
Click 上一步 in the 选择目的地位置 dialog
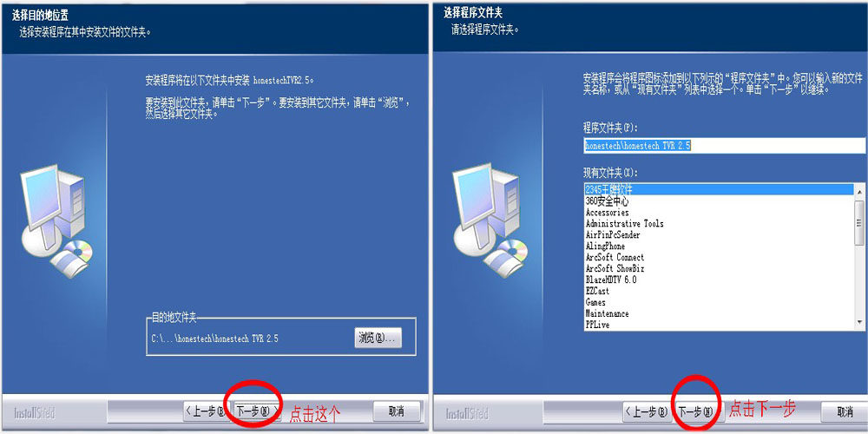point(207,411)
